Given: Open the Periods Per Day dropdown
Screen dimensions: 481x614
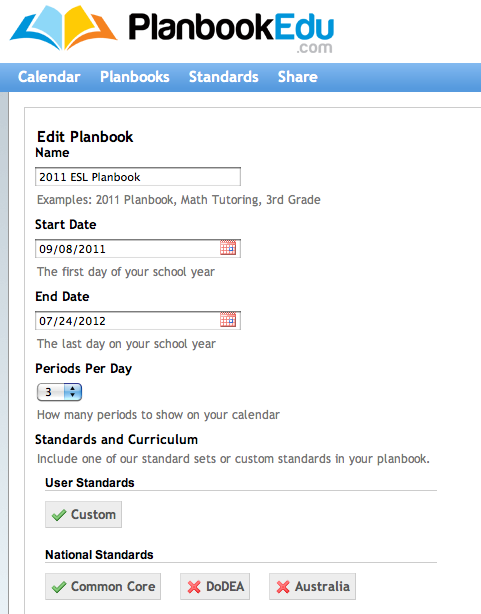Looking at the screenshot, I should pyautogui.click(x=59, y=392).
